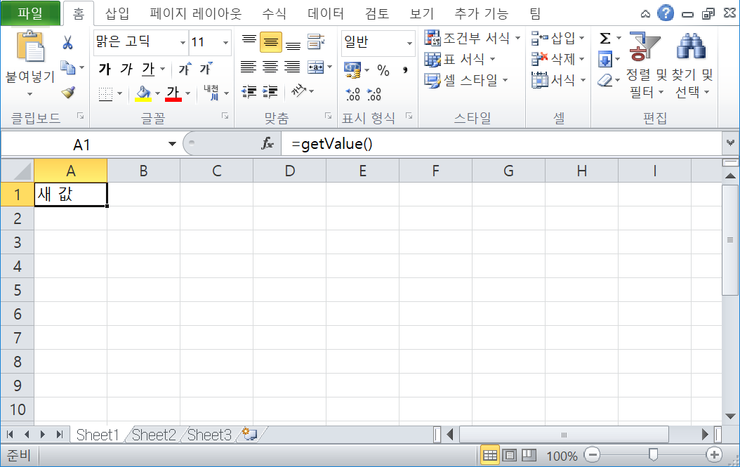The height and width of the screenshot is (467, 740).
Task: Click the insert new worksheet icon
Action: [x=248, y=435]
